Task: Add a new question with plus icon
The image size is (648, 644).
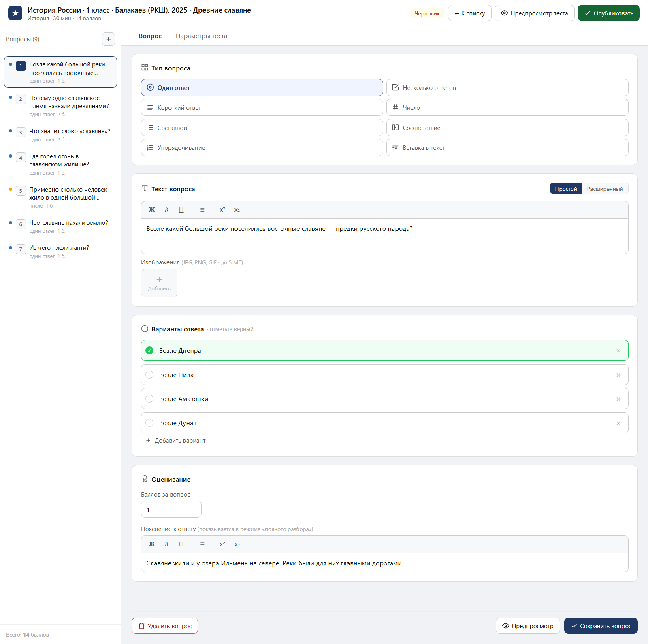Action: (109, 39)
